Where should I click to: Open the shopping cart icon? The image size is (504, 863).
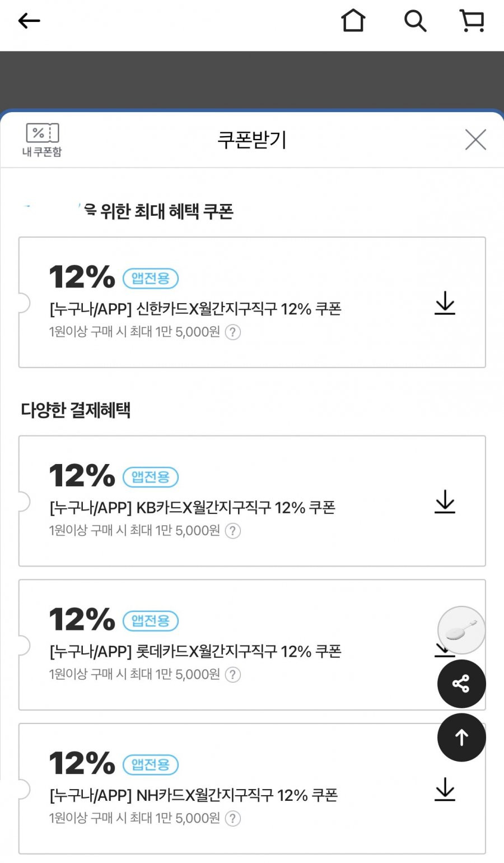[472, 21]
